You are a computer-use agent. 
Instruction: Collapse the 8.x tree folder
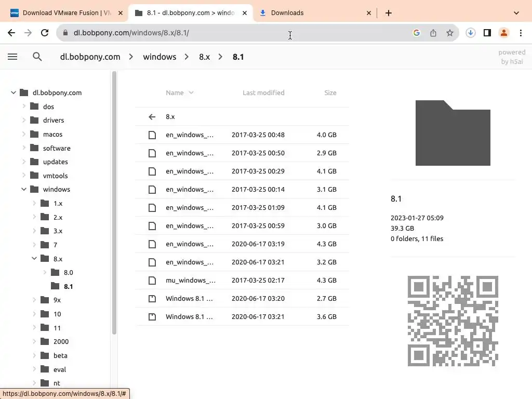(34, 259)
